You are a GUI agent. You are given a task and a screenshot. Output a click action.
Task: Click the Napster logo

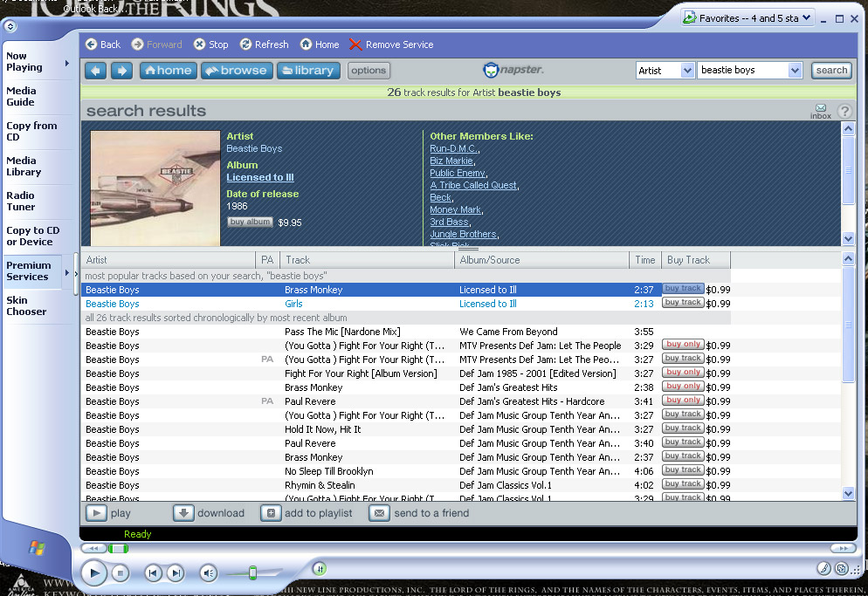[x=513, y=70]
